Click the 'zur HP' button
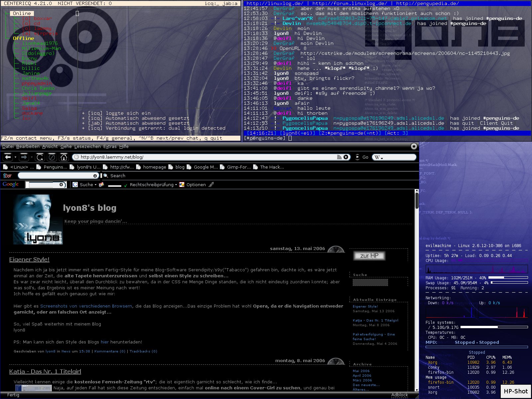Screen dimensions: 532x399 pos(369,255)
